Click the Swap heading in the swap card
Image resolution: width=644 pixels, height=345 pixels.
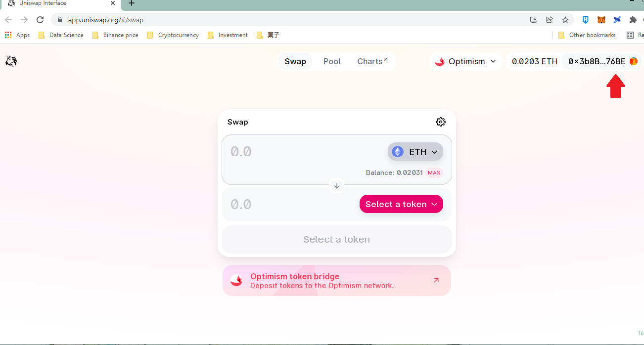tap(238, 122)
